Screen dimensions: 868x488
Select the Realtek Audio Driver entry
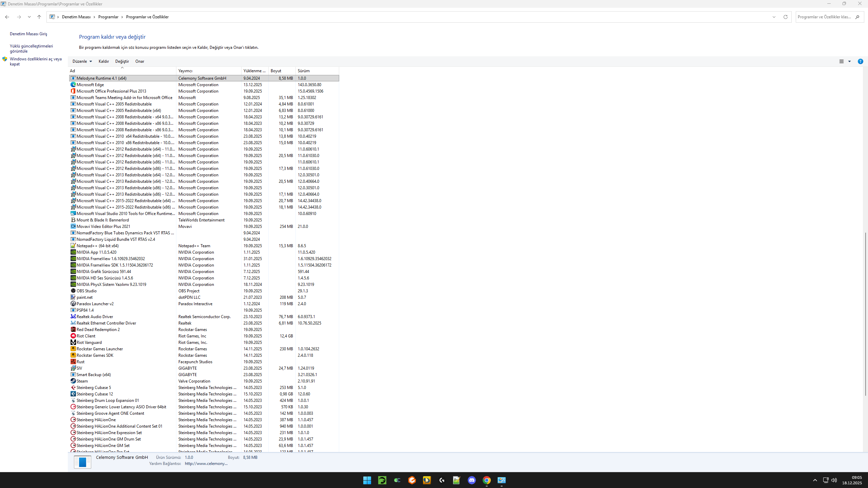click(x=204, y=317)
